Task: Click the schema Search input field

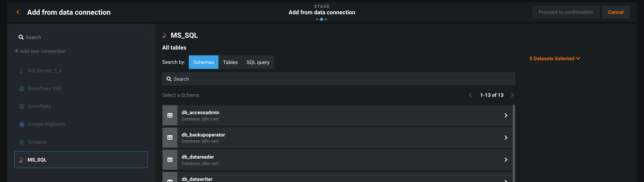Action: pyautogui.click(x=338, y=79)
